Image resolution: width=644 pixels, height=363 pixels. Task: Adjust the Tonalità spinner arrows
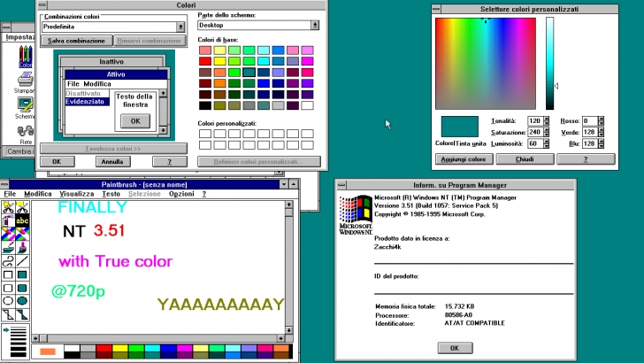point(547,121)
